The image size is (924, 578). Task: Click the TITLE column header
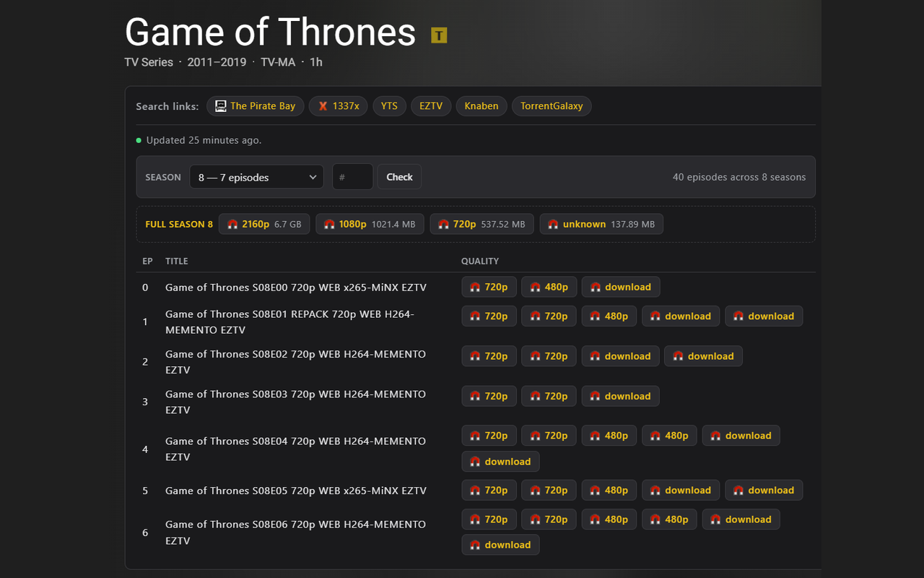[177, 261]
